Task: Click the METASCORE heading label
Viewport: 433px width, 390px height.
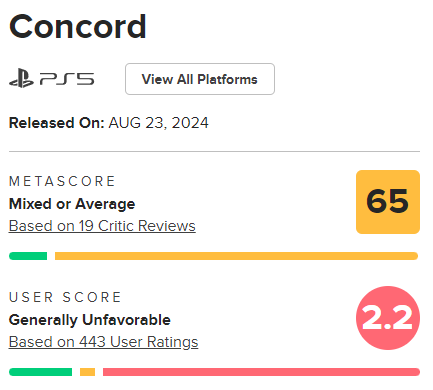Action: pos(62,181)
